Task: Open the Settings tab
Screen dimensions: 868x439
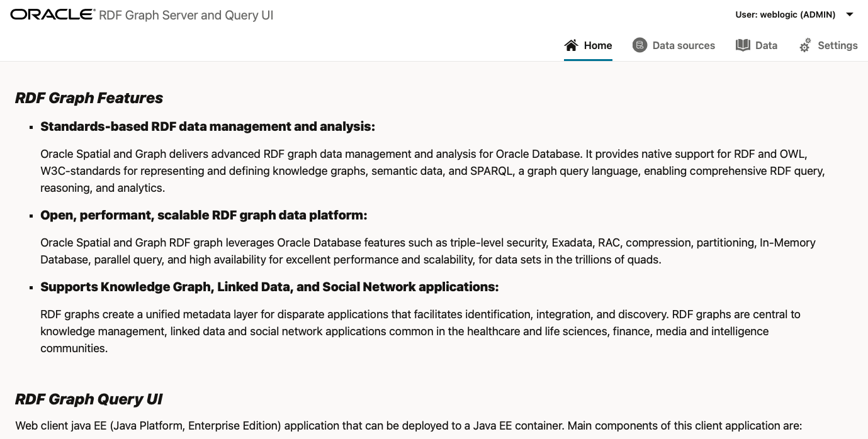Action: tap(838, 45)
